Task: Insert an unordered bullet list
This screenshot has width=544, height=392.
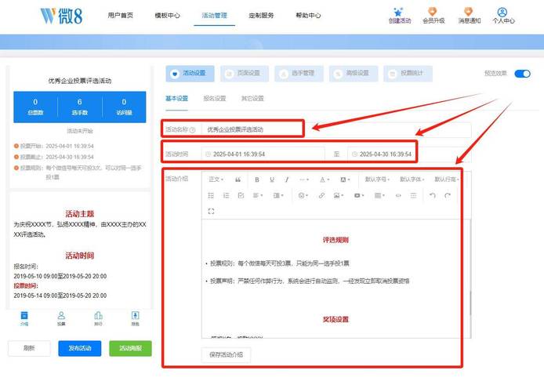Action: (x=211, y=196)
